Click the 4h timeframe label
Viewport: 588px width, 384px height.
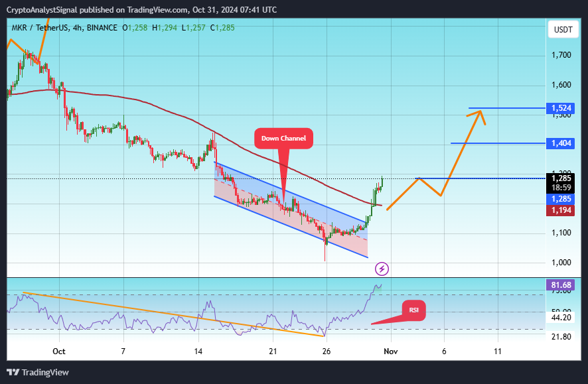tap(78, 28)
